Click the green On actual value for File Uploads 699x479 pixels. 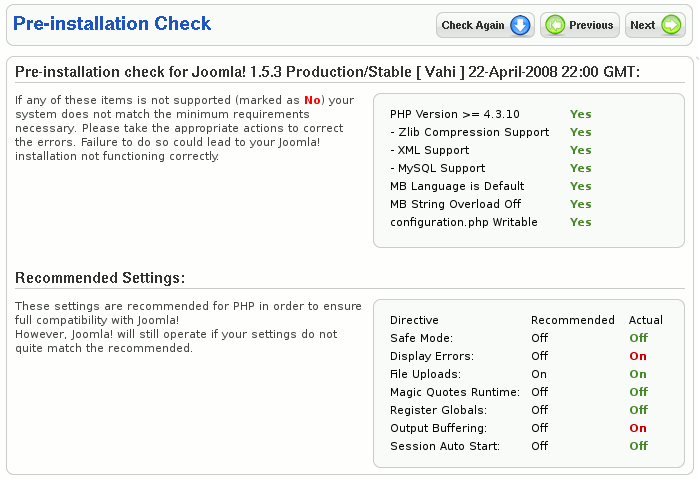(x=638, y=374)
